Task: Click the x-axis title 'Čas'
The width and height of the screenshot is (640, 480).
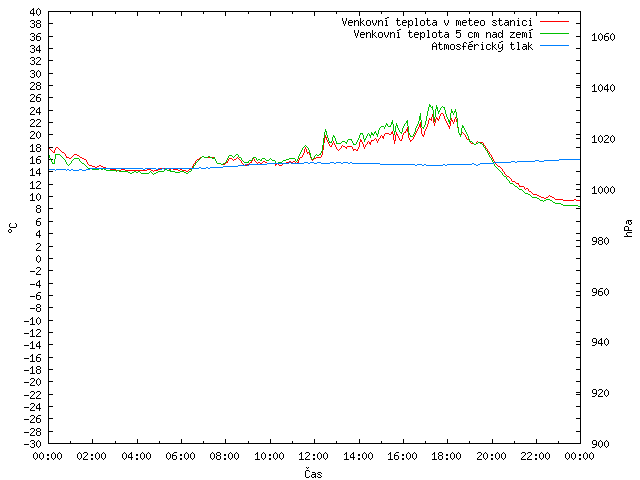Action: (x=313, y=473)
